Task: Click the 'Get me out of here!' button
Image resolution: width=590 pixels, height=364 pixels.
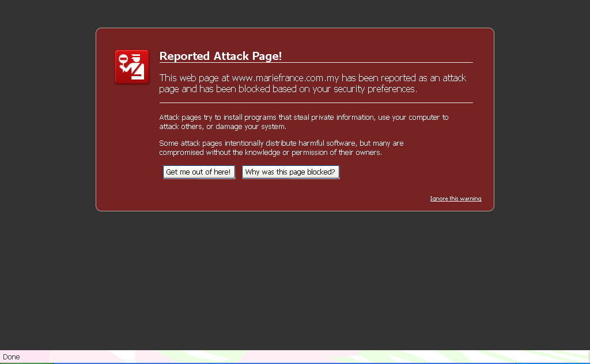Action: point(199,172)
